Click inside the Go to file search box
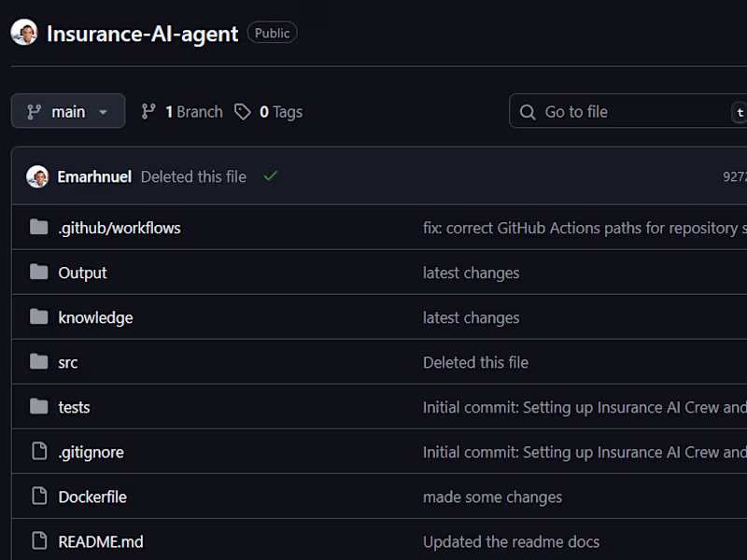Screen dimensions: 747x560 tap(616, 111)
